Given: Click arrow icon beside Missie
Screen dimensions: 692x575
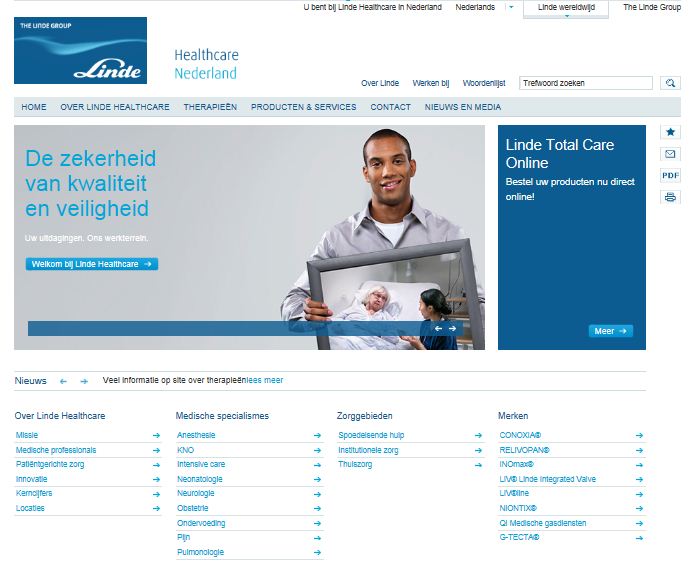Looking at the screenshot, I should 156,436.
